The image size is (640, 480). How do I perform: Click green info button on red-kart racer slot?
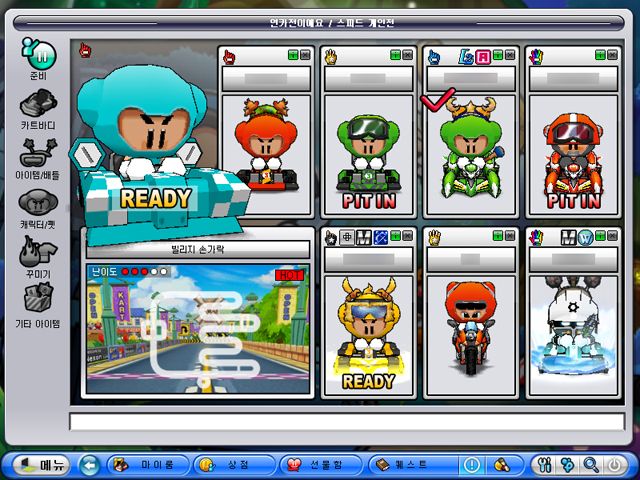[x=293, y=55]
